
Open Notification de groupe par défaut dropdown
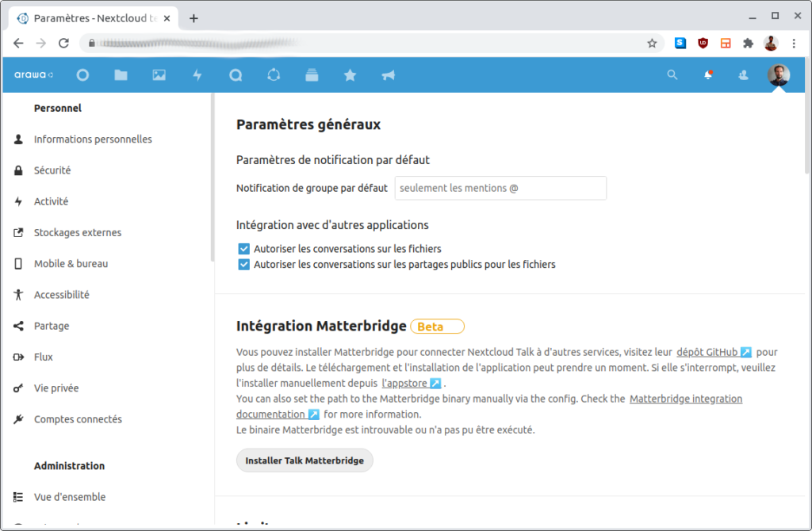click(500, 188)
